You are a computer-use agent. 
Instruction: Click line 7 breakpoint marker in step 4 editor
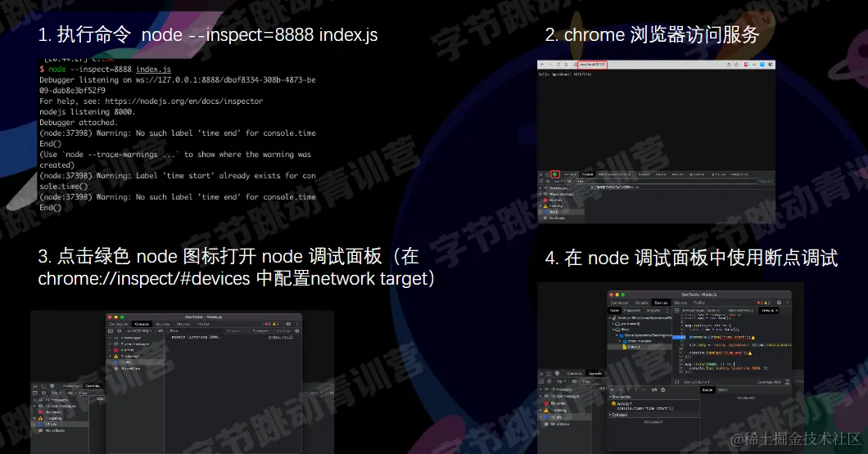678,337
